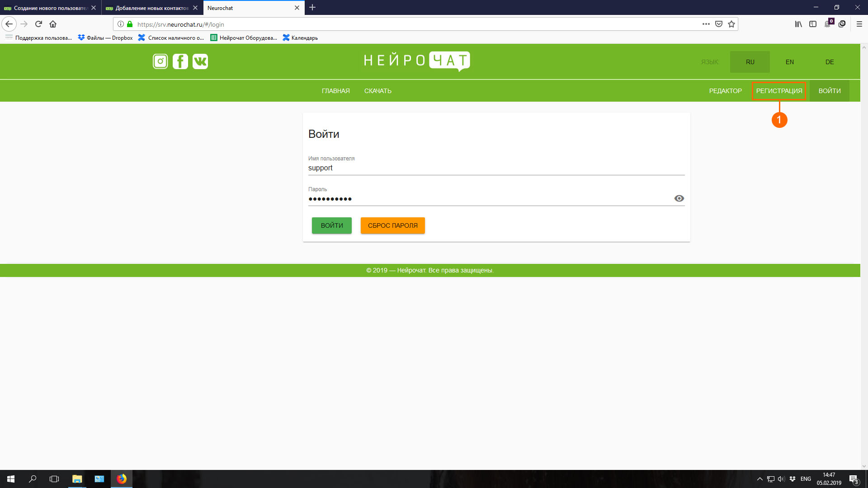Open 'Список наличного о...' bookmark
The width and height of the screenshot is (868, 488).
(171, 38)
